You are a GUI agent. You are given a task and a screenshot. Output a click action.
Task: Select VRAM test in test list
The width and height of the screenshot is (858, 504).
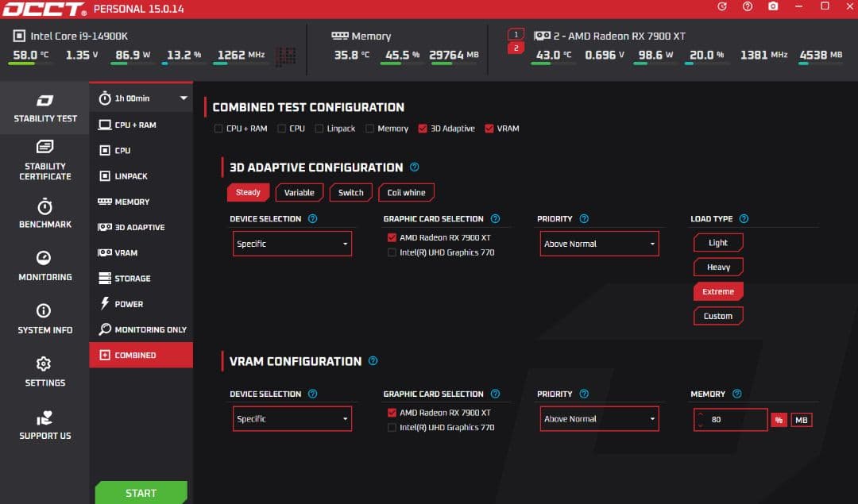click(x=141, y=252)
